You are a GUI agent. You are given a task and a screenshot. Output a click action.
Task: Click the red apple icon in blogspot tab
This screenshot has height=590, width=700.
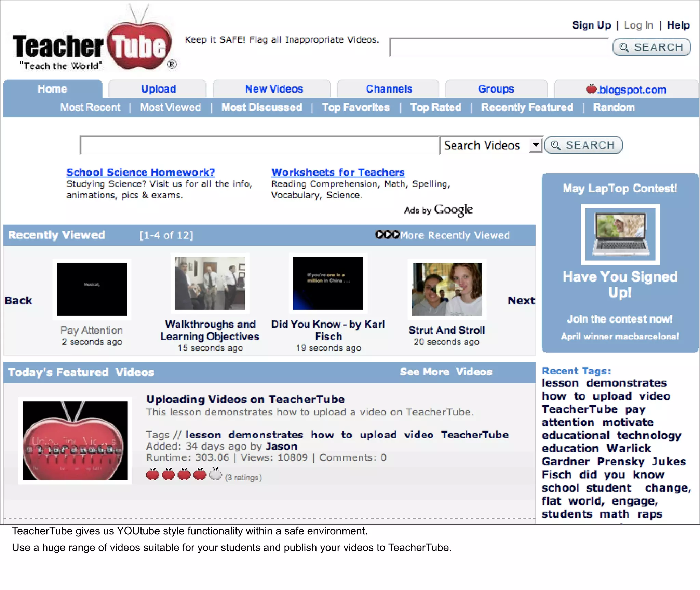pyautogui.click(x=591, y=89)
